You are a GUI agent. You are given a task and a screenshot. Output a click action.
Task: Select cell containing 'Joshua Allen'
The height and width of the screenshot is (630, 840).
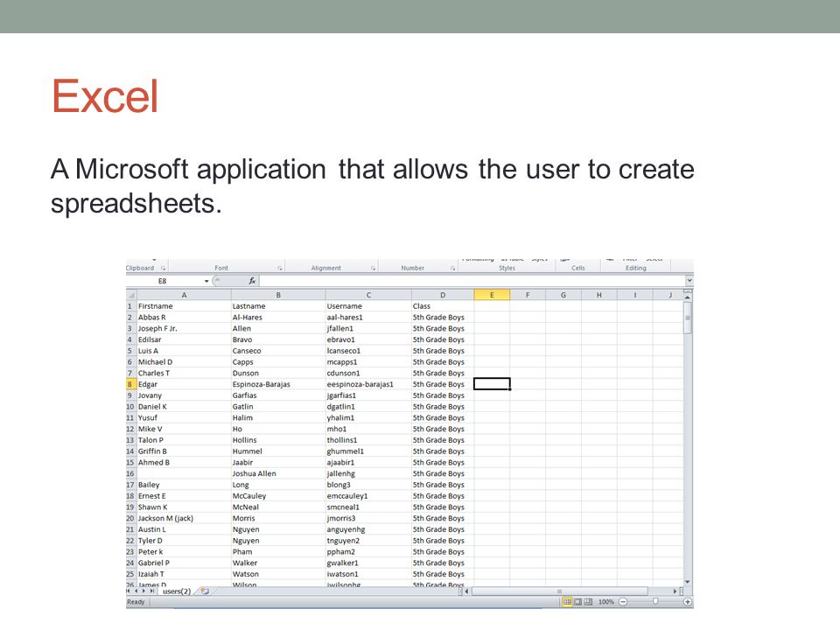click(x=278, y=473)
